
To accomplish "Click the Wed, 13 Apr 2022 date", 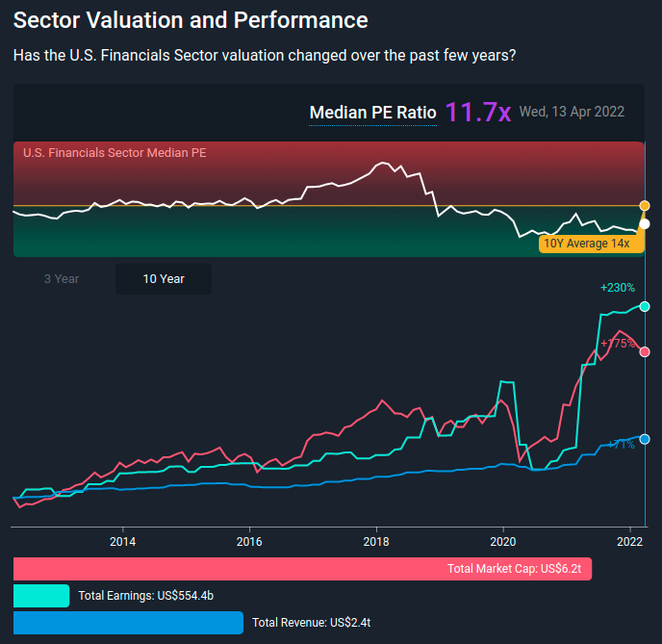I will pyautogui.click(x=572, y=112).
